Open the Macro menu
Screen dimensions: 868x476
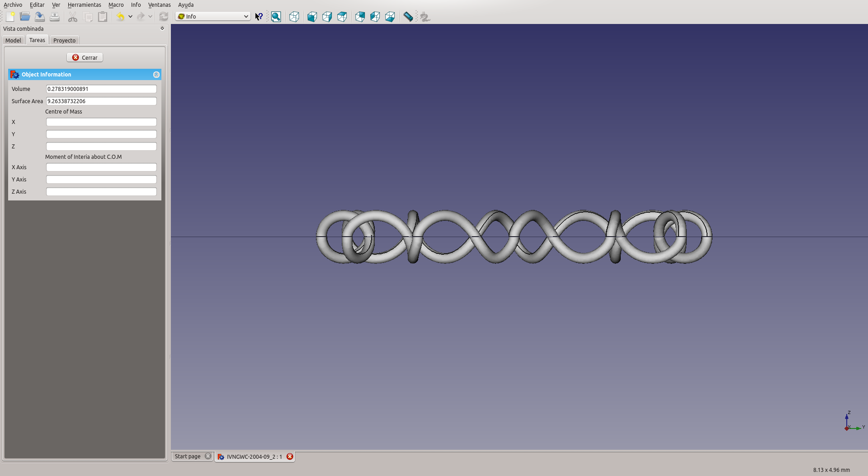point(116,5)
